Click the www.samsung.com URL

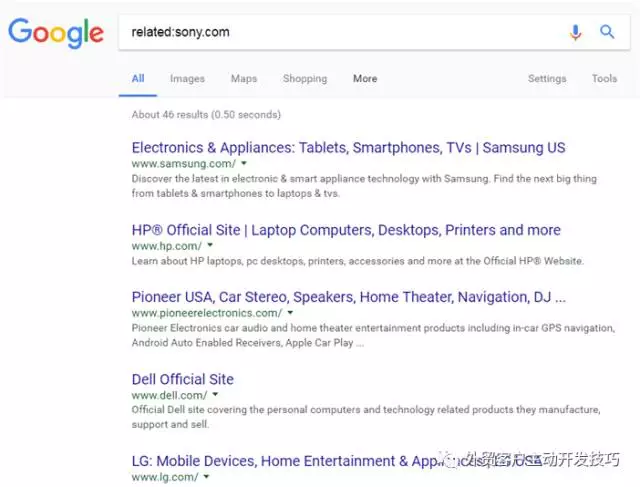click(184, 164)
